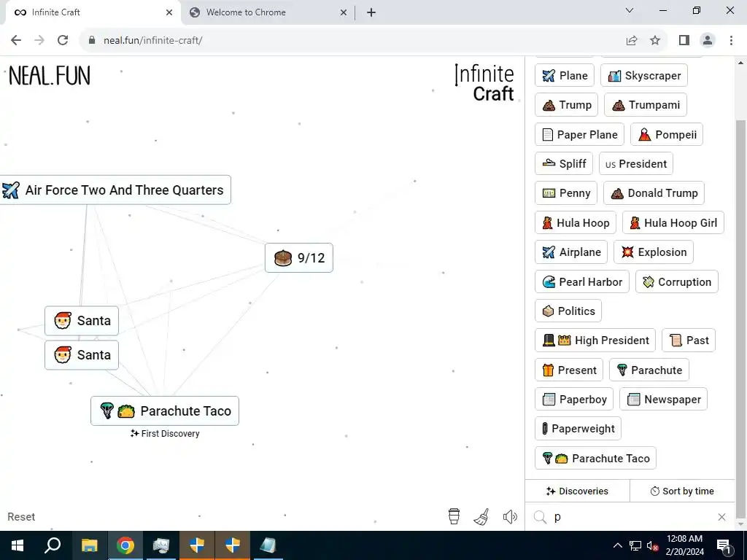Close the Infinite Craft tab
The image size is (747, 560).
[169, 12]
